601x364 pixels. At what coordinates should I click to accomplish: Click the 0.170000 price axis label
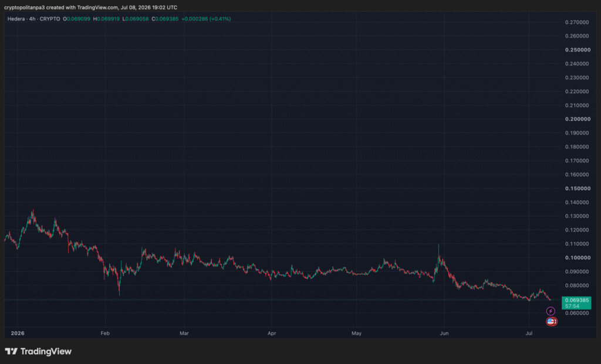[x=577, y=161]
